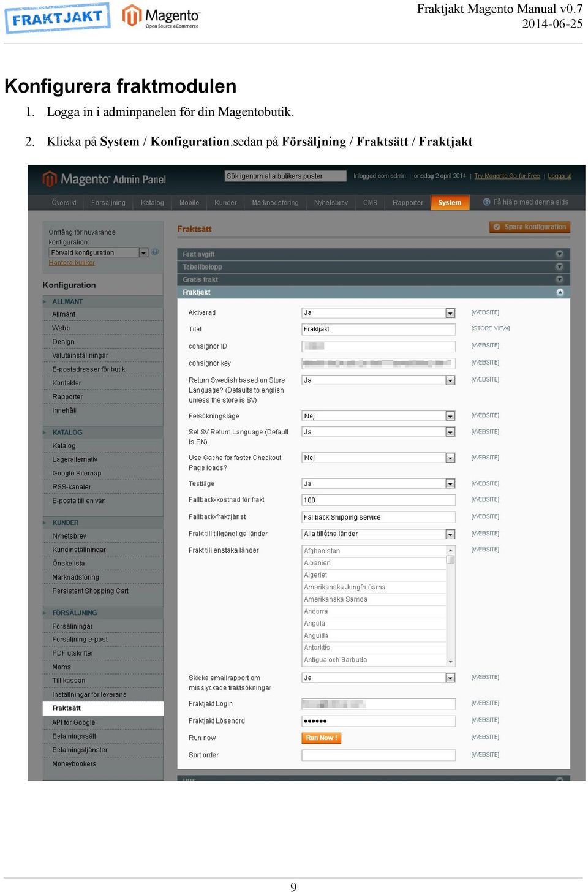588x892 pixels.
Task: Open the Use Cache for faster Checkout dropdown
Action: click(x=379, y=458)
